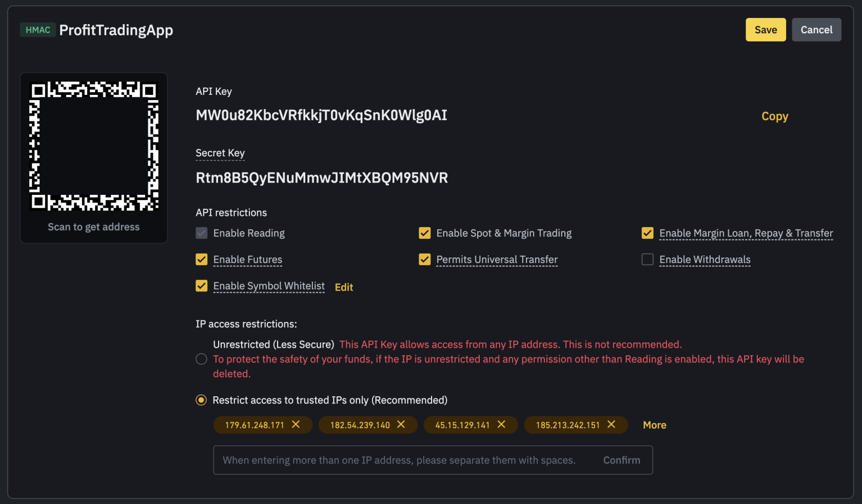
Task: Copy the API Key
Action: click(x=775, y=116)
